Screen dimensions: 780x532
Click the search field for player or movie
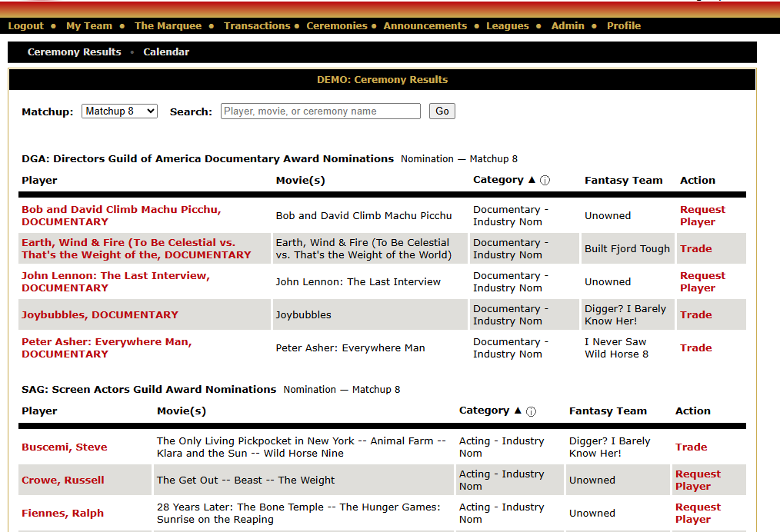(320, 111)
